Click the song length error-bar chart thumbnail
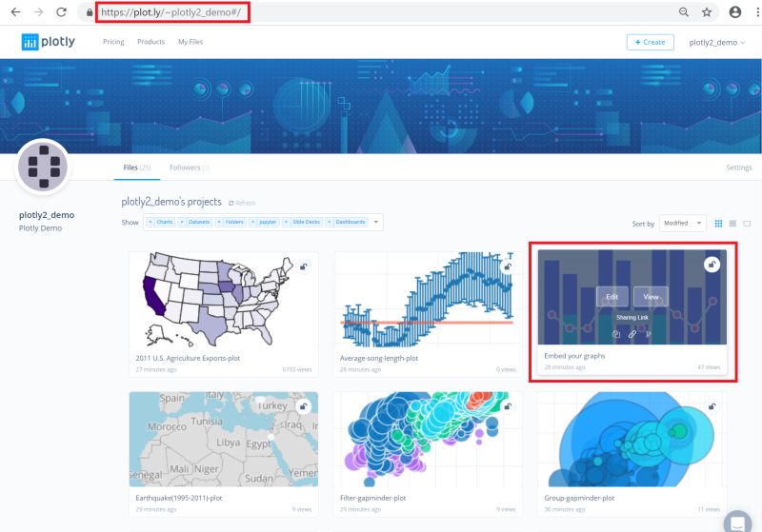762x532 pixels. pos(428,299)
